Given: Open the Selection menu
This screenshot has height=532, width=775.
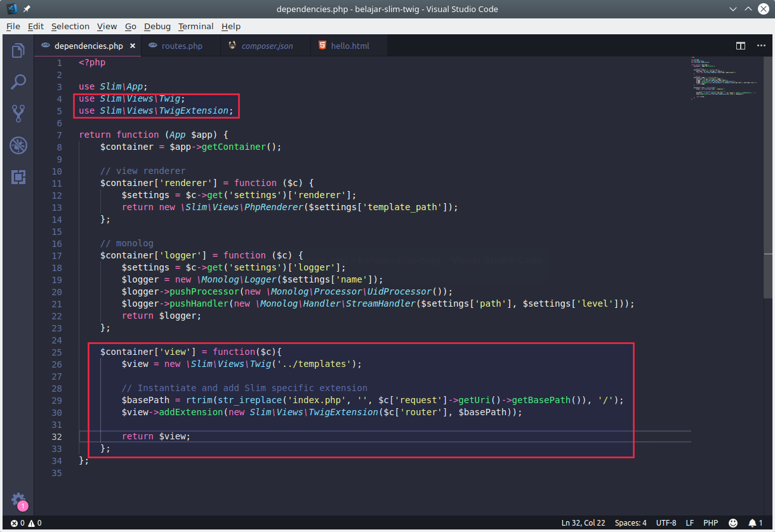Looking at the screenshot, I should tap(70, 26).
